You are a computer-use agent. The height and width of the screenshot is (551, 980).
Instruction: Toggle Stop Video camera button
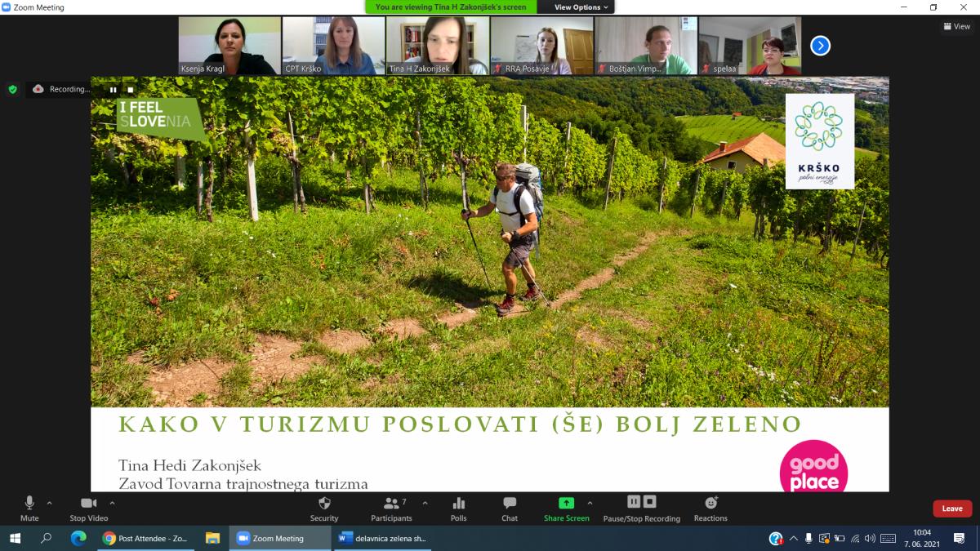[88, 504]
